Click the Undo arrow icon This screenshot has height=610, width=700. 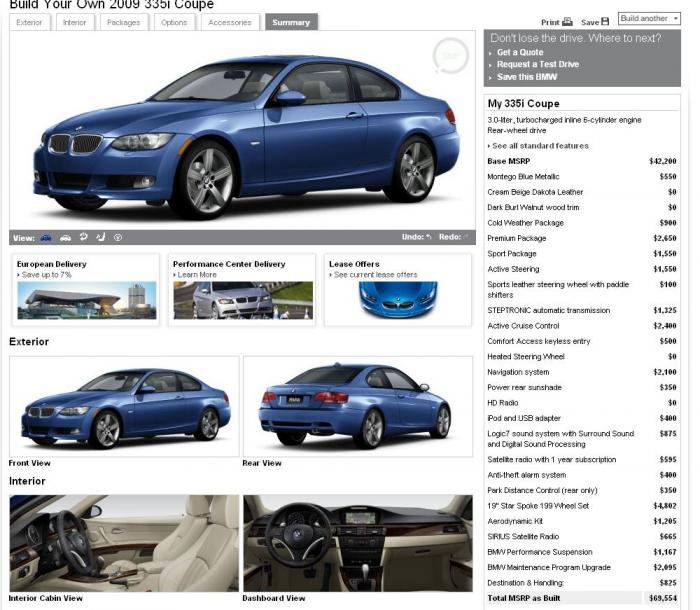(x=429, y=238)
